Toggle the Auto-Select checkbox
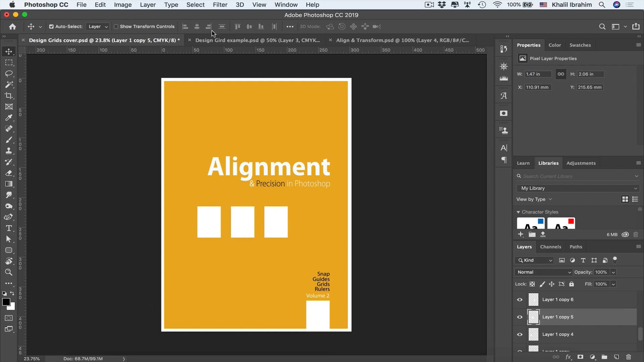 51,26
